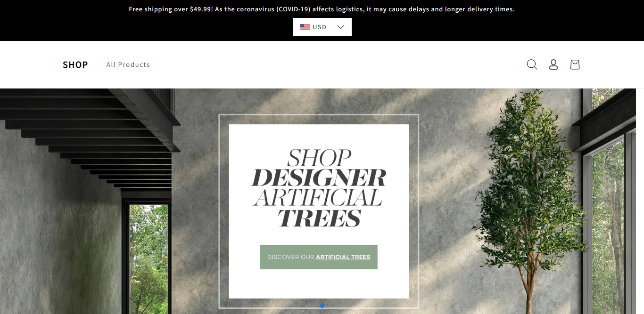Select the blue carousel slide dot
Screen dimensions: 644x314
322,306
